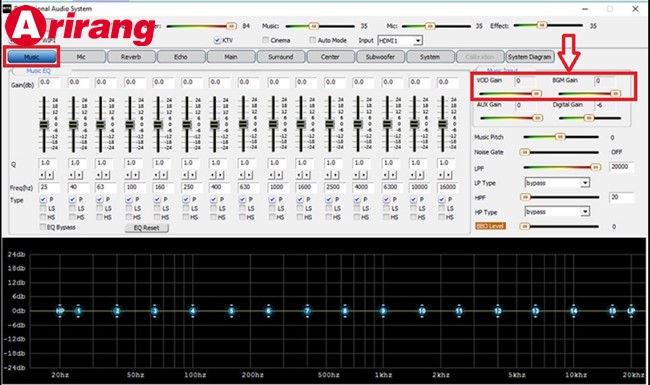Select EQ node 7 on graph
The height and width of the screenshot is (385, 650).
(x=307, y=311)
